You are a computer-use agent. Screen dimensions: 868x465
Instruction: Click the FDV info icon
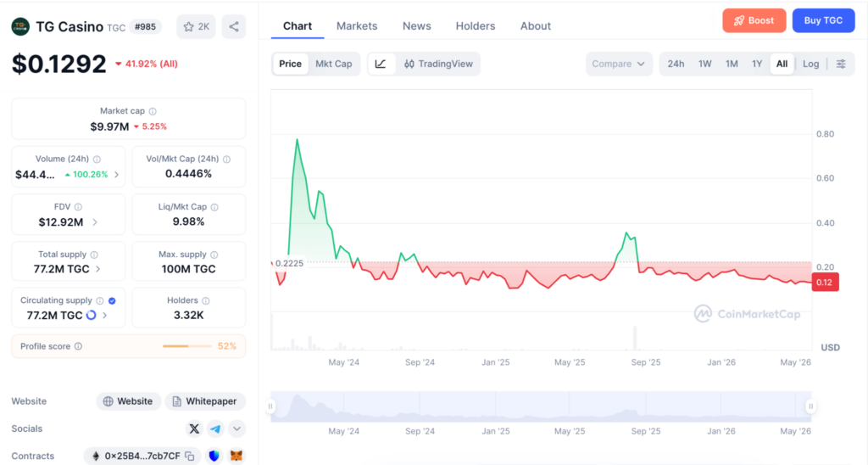point(78,207)
